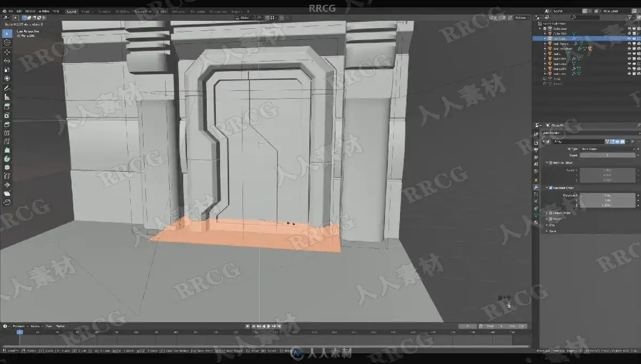Click the blue timeline current frame marker

coord(20,331)
